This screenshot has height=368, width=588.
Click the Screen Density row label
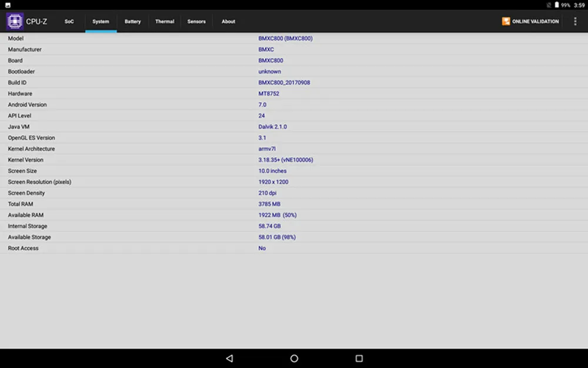tap(26, 193)
